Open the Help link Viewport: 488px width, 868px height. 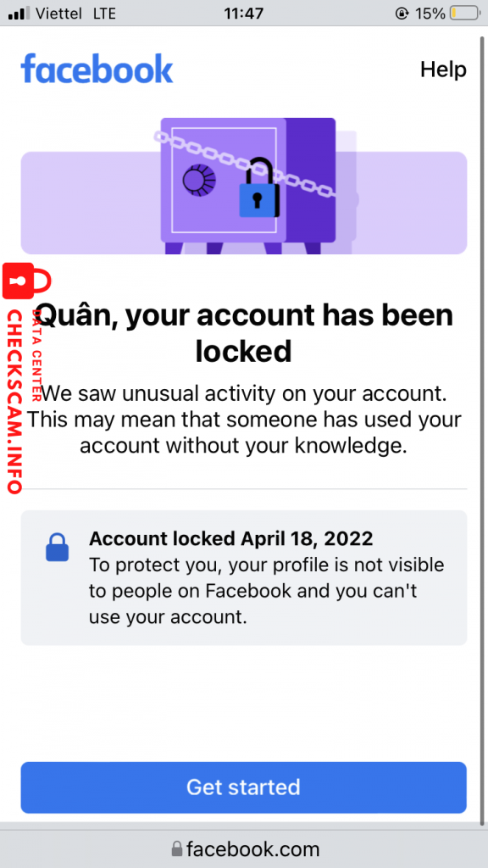point(443,70)
